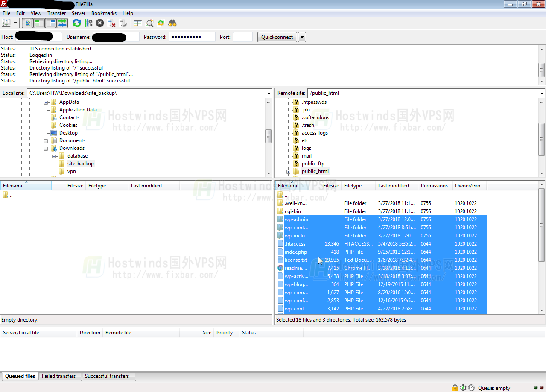Open the Remote site path dropdown
Viewport: 546px width, 392px height.
pos(542,93)
